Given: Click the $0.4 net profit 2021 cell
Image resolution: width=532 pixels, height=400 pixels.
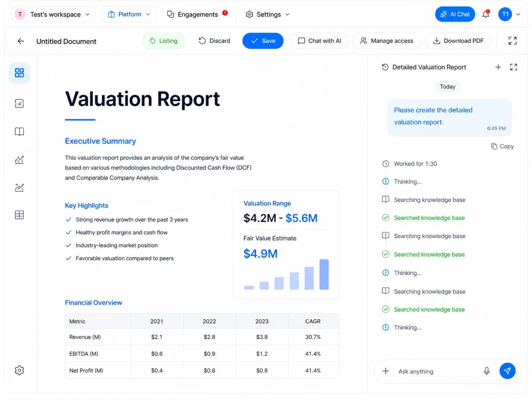Looking at the screenshot, I should 157,371.
